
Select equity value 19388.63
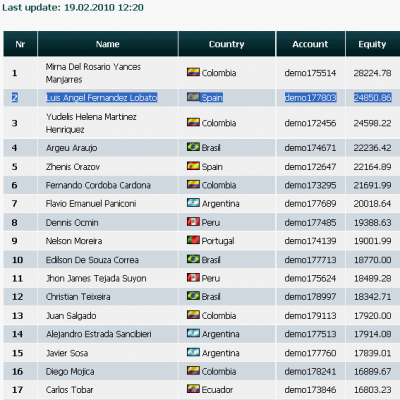coord(373,222)
